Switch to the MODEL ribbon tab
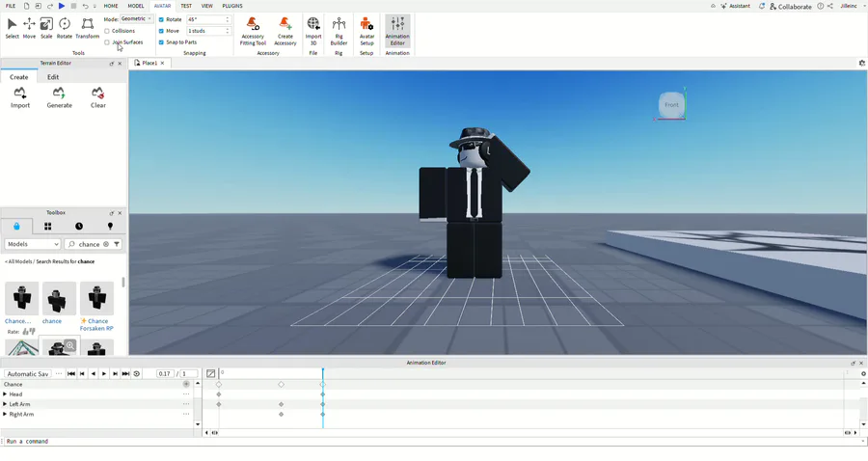 tap(136, 6)
